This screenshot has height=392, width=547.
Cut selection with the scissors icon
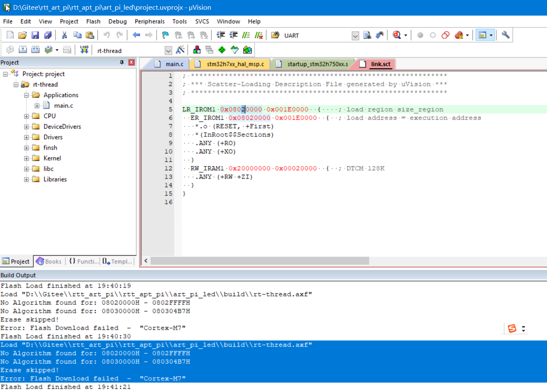pos(64,35)
